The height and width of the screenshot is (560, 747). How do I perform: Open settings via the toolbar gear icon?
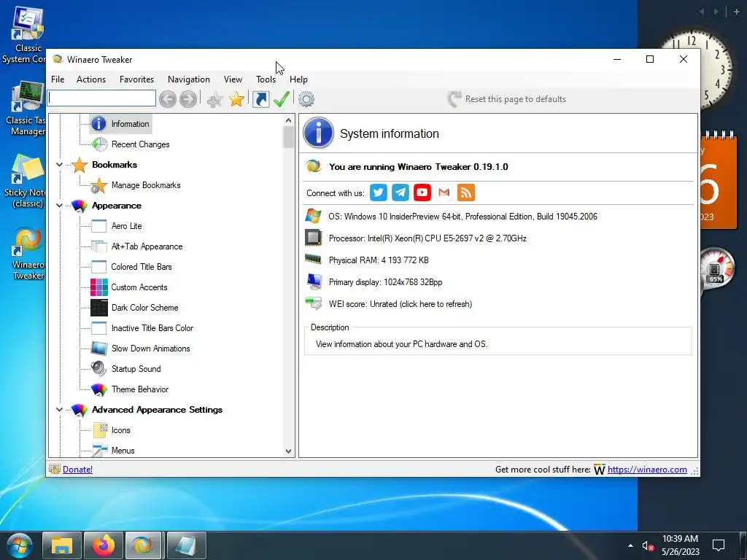point(306,99)
